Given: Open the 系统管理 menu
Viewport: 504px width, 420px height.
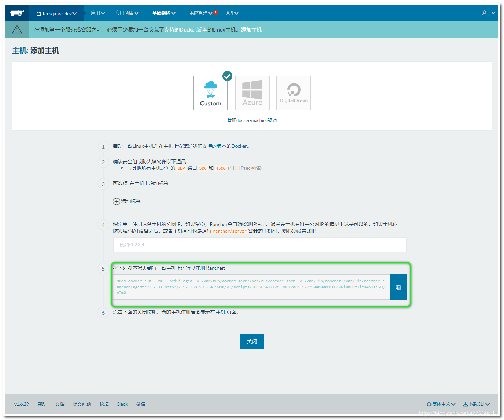Looking at the screenshot, I should pyautogui.click(x=200, y=13).
